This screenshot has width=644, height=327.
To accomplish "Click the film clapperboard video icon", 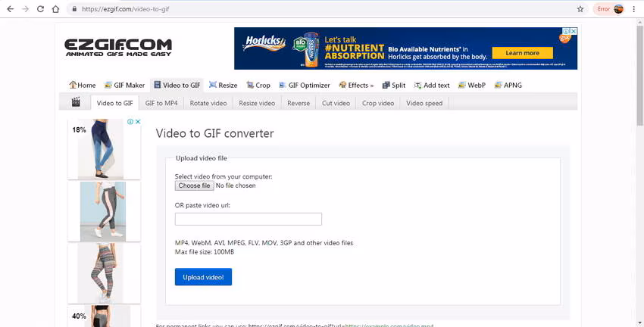I will click(x=76, y=102).
